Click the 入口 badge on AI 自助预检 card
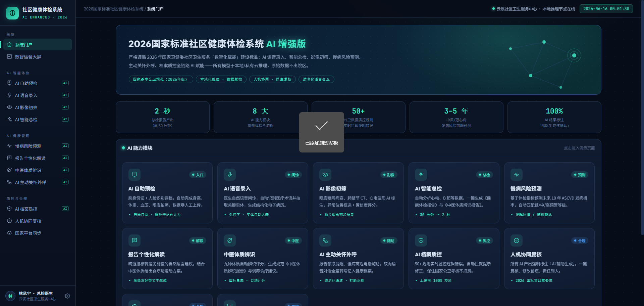 [198, 175]
